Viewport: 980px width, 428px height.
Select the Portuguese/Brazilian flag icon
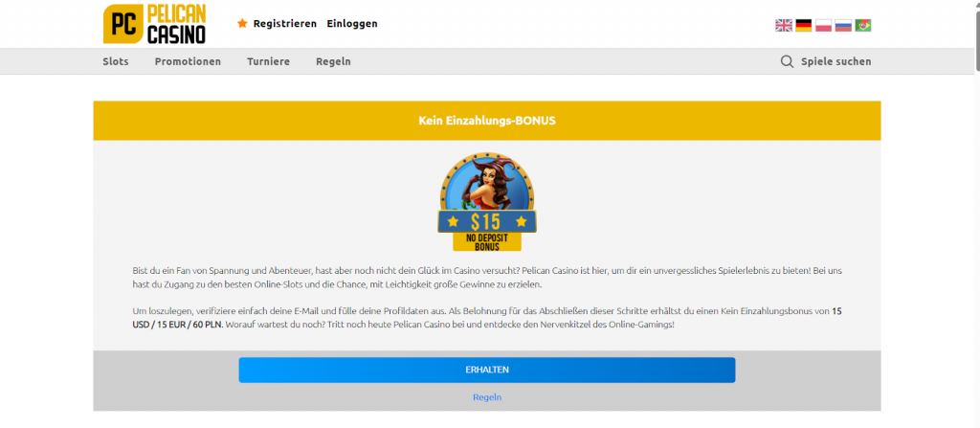click(863, 26)
